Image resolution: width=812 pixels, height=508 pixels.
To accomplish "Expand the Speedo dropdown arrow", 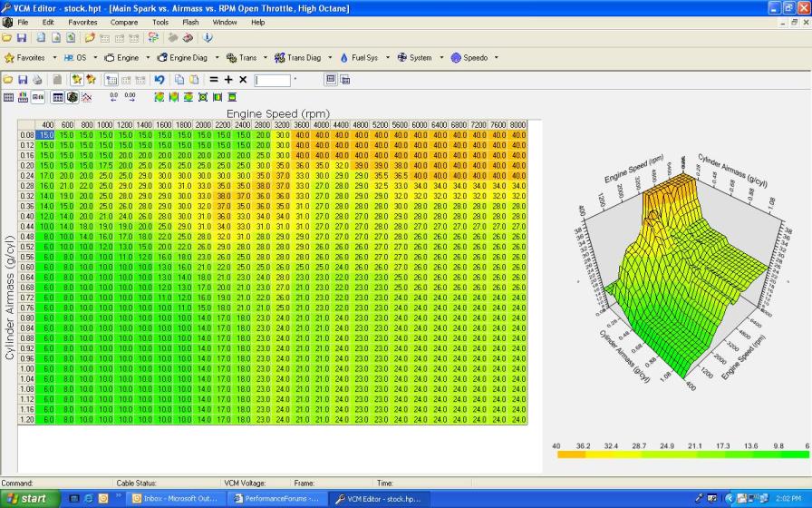I will 496,57.
